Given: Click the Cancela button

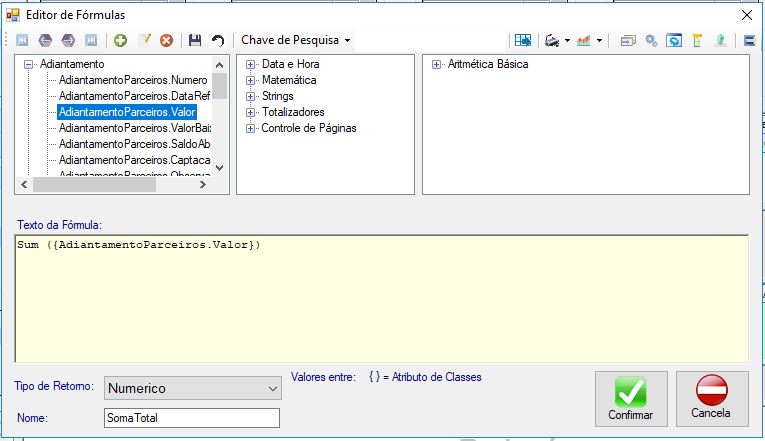Looking at the screenshot, I should pyautogui.click(x=712, y=399).
